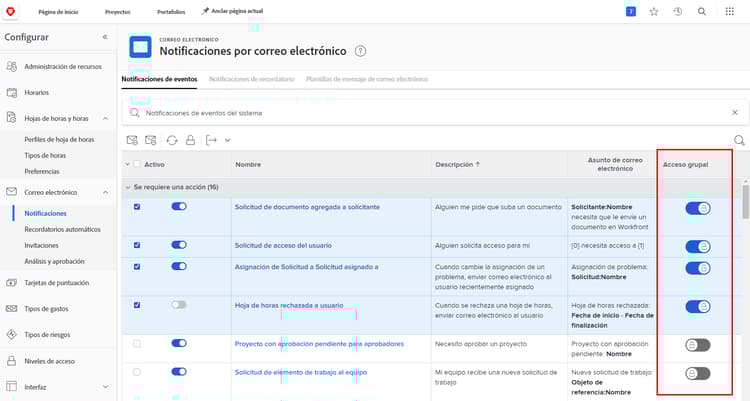Collapse the Configurar sidebar panel
Screen dimensions: 750x401
pyautogui.click(x=105, y=37)
